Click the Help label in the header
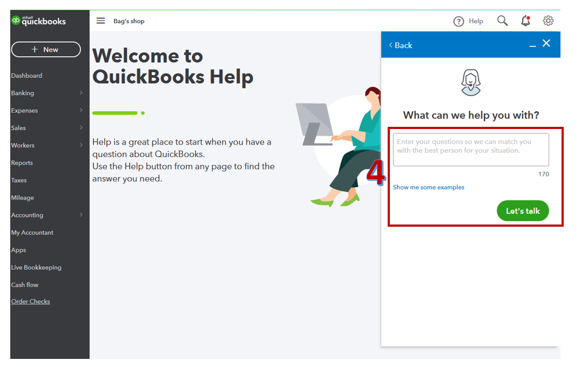 coord(476,22)
